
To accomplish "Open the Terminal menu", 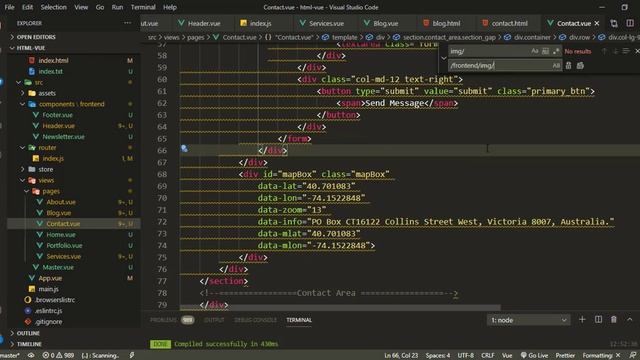I will [x=143, y=7].
